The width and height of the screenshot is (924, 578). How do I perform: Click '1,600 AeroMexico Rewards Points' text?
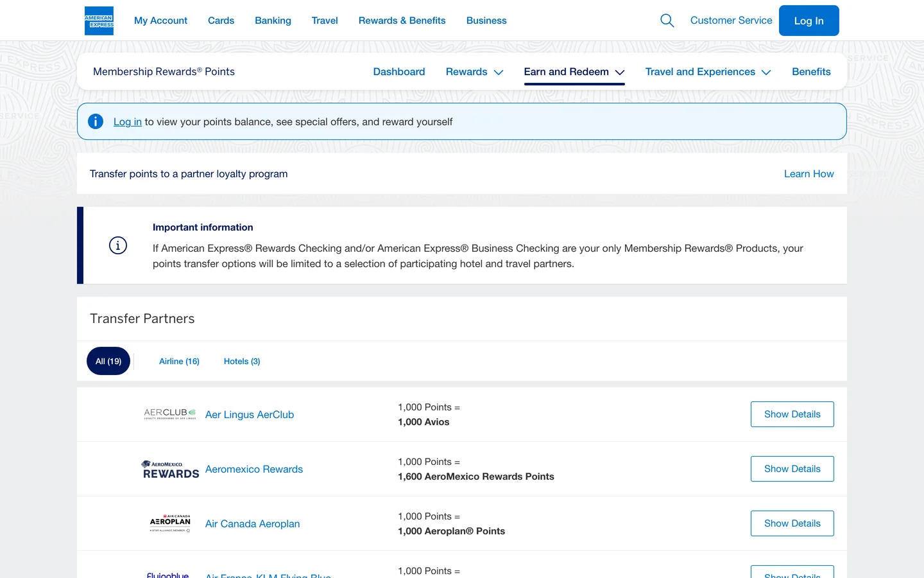476,477
